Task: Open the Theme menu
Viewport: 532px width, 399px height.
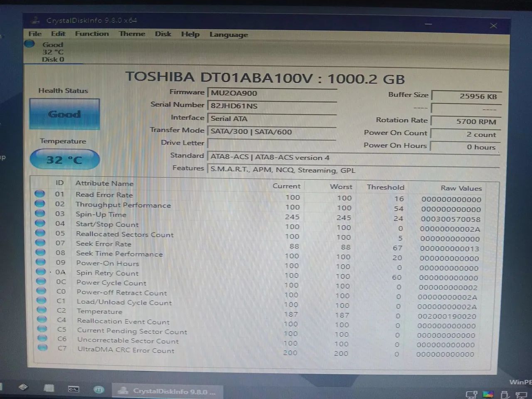Action: pyautogui.click(x=132, y=34)
